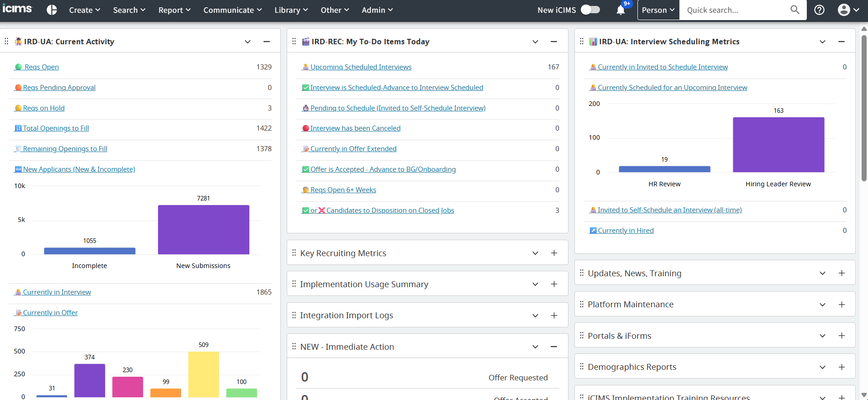Click drag handle of Key Recruiting Metrics
The width and height of the screenshot is (868, 400).
(294, 253)
